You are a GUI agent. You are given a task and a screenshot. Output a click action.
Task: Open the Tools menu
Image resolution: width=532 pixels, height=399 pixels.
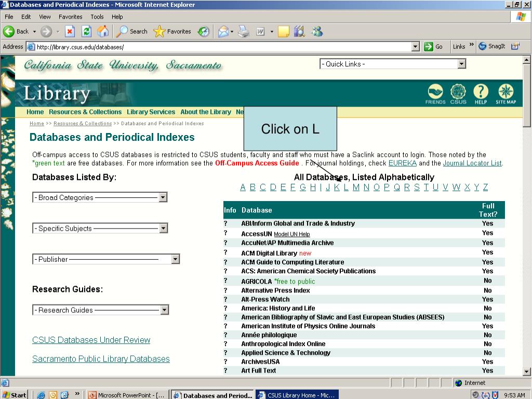(97, 17)
